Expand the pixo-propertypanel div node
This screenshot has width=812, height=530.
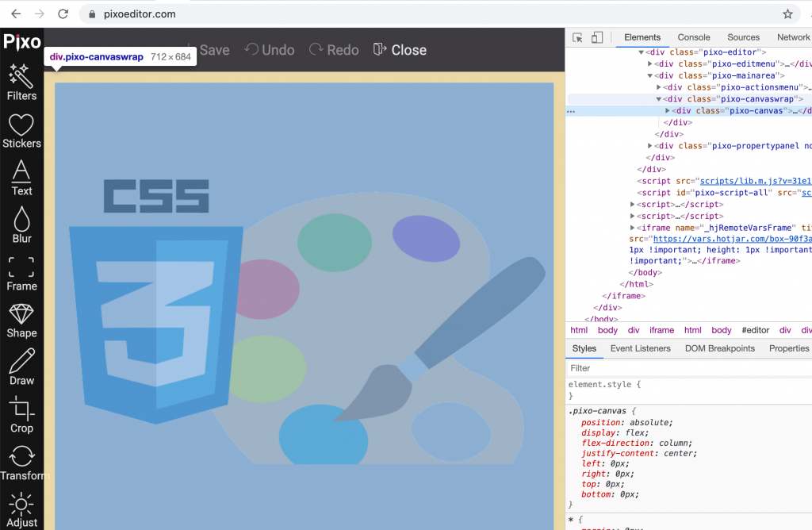tap(650, 145)
